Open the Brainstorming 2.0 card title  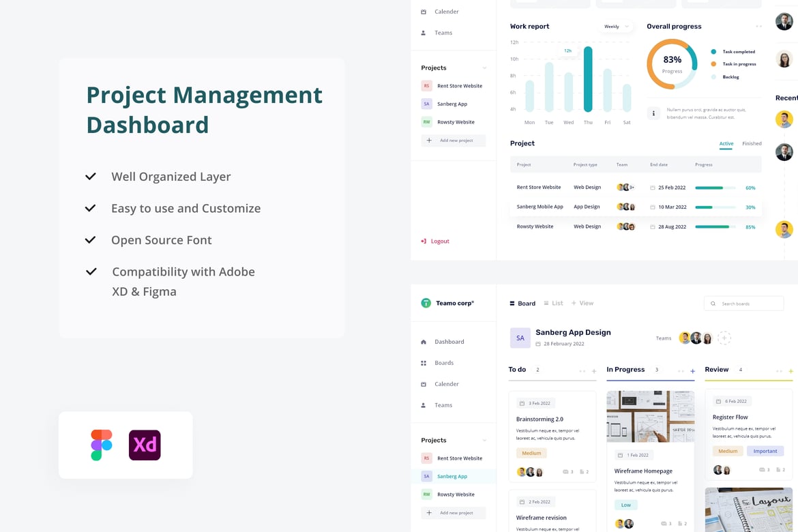point(540,419)
